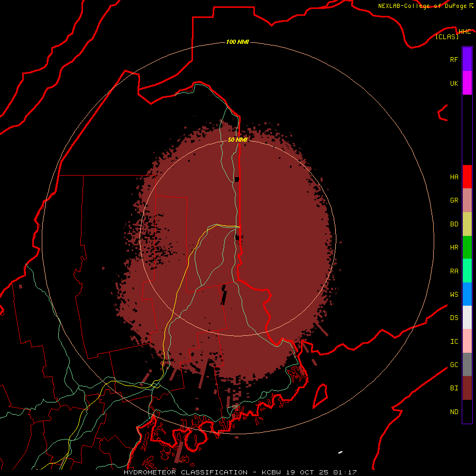Viewport: 476px width, 476px height.
Task: Click the "DS" legend label
Action: [x=454, y=318]
